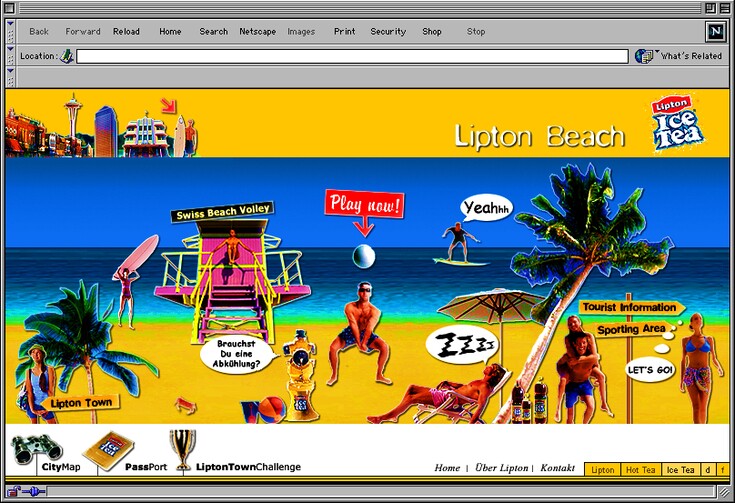Select the Lipton tab
This screenshot has height=503, width=735.
(602, 469)
